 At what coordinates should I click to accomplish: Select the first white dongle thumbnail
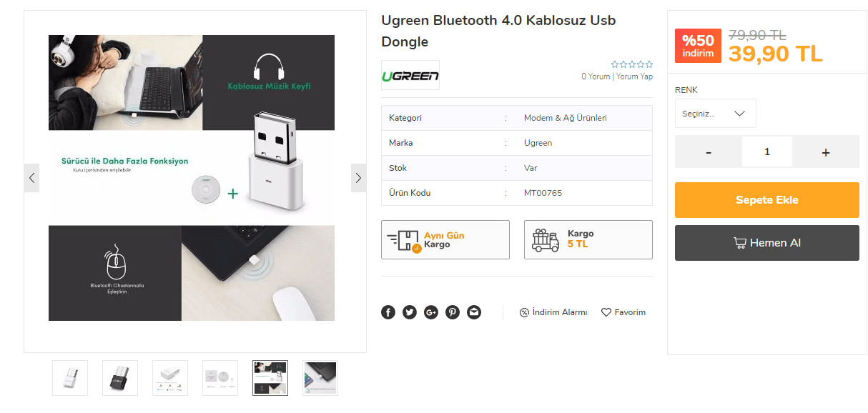[70, 378]
